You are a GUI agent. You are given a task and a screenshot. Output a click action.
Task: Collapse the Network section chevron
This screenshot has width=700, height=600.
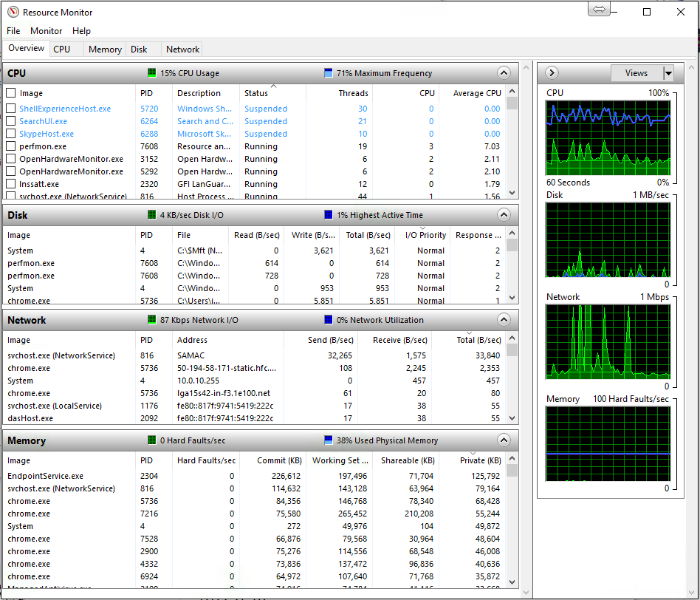504,320
